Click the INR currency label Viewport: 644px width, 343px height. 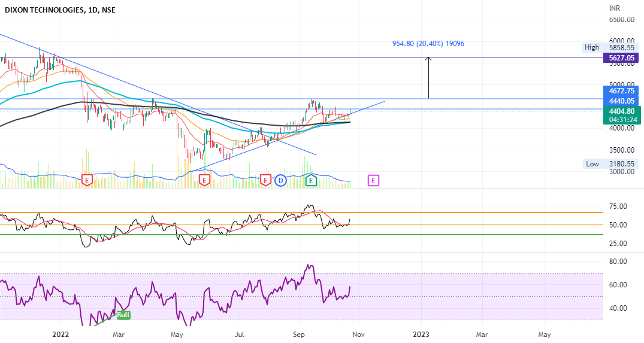[615, 8]
